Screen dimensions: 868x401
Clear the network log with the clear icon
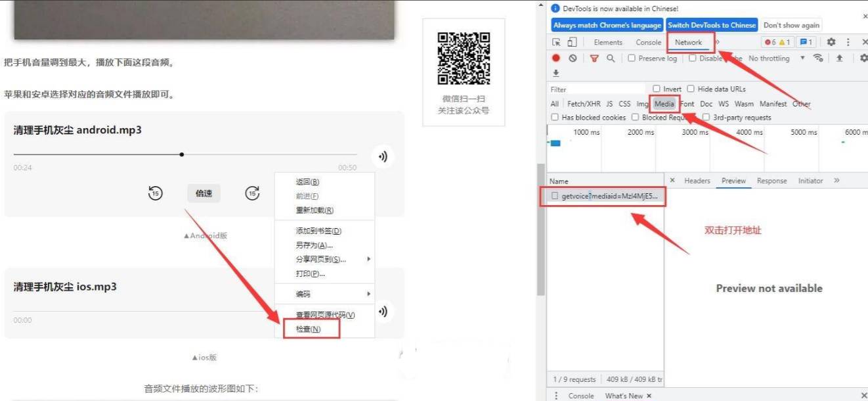coord(573,59)
